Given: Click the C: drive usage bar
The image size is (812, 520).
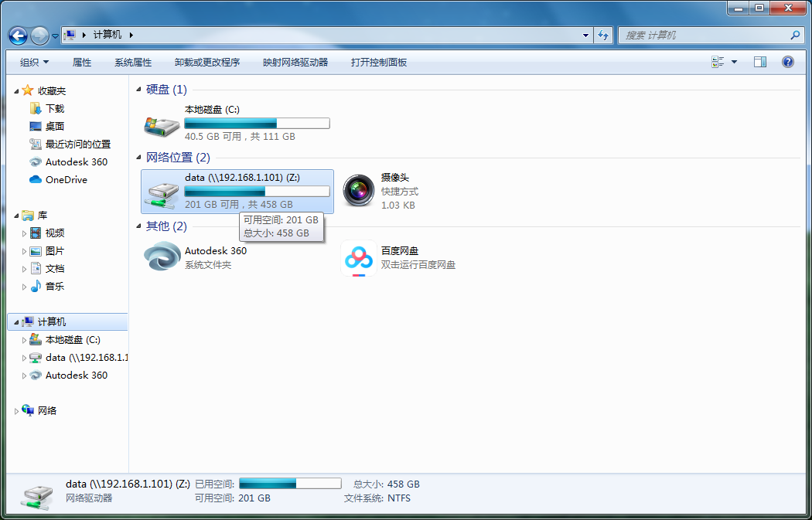Looking at the screenshot, I should 257,123.
